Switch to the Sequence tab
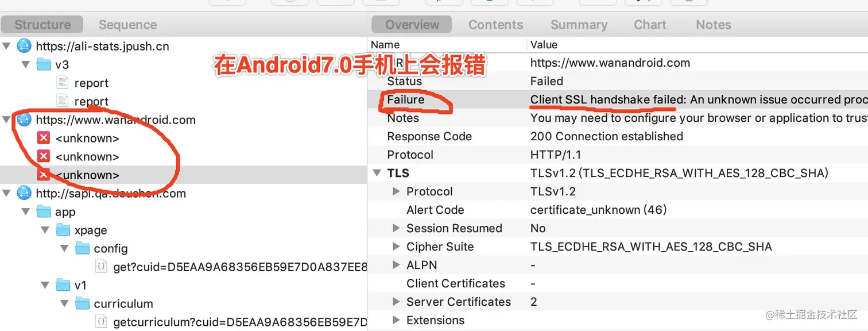 (127, 24)
